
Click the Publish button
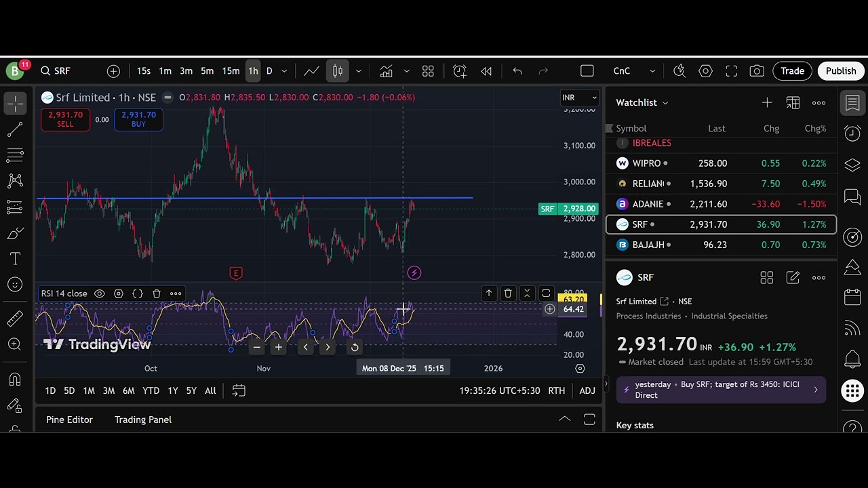click(841, 70)
